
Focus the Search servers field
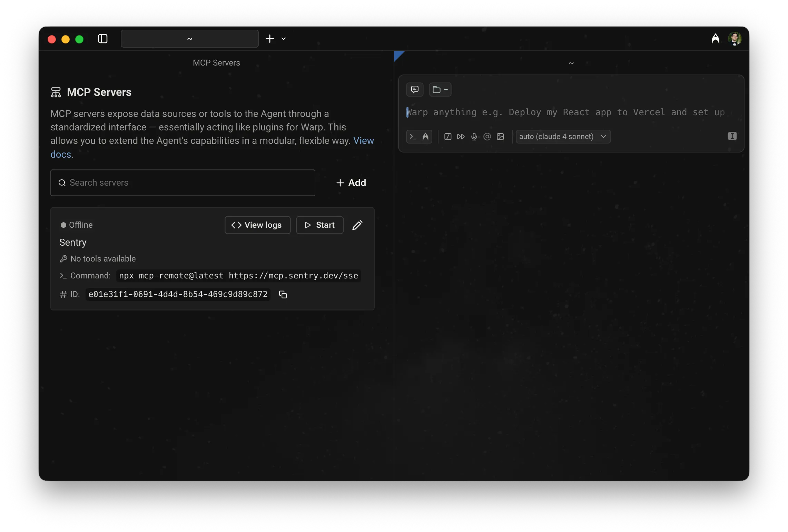183,183
